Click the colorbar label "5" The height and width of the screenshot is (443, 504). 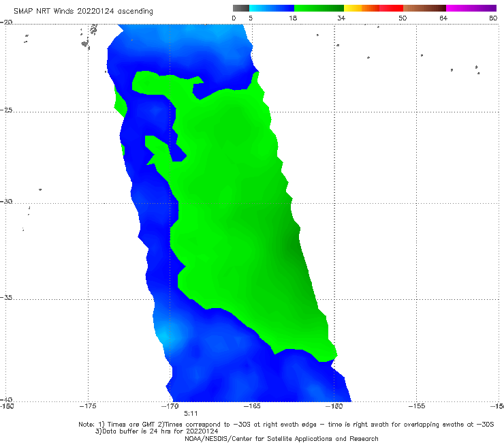(251, 18)
